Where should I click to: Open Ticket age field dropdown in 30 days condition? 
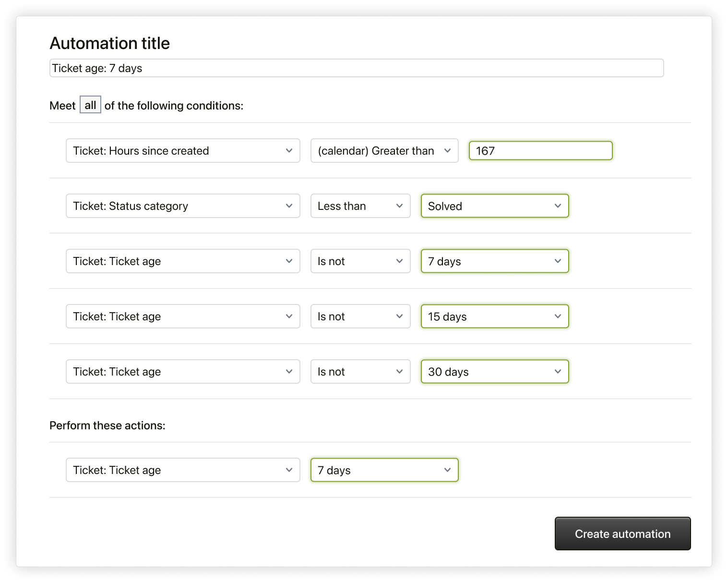coord(183,372)
